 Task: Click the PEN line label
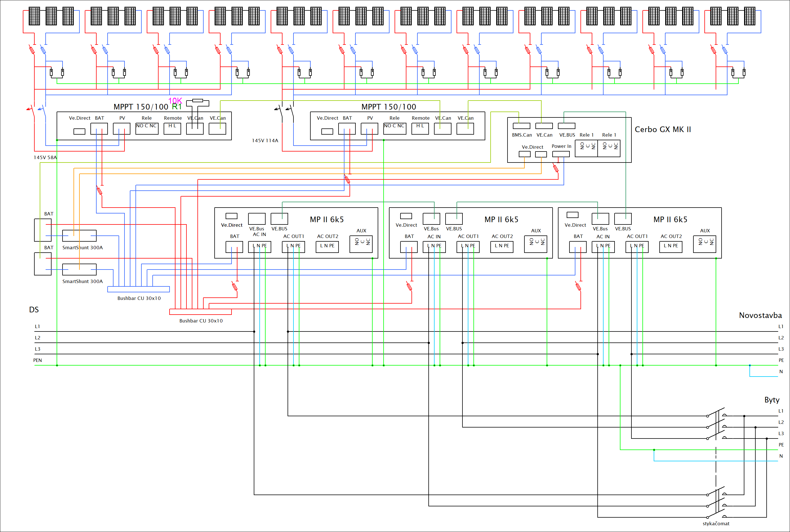pos(37,360)
